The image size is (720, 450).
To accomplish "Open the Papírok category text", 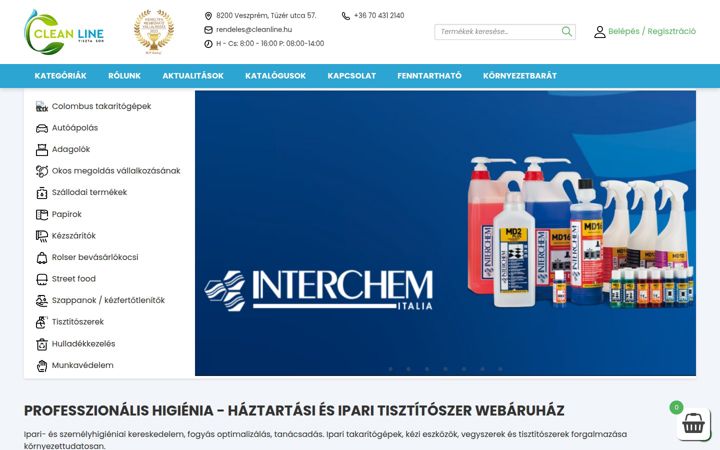I will point(67,214).
